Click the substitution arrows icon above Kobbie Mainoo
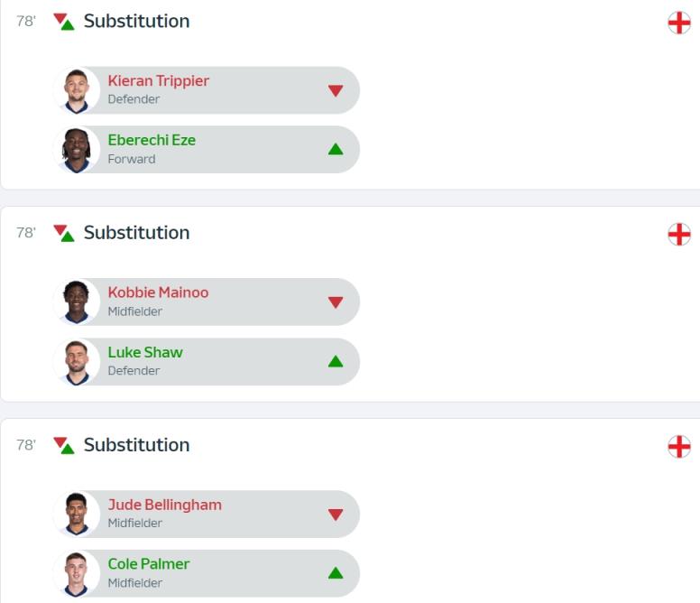 tap(63, 233)
